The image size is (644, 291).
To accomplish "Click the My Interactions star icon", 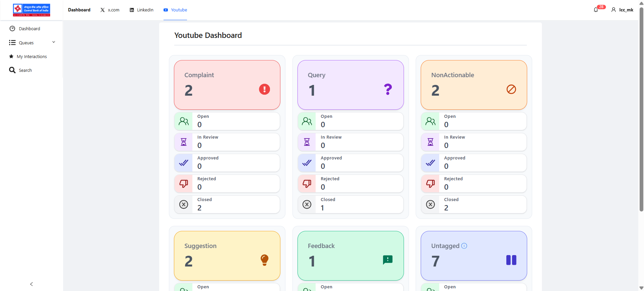I will click(x=11, y=56).
